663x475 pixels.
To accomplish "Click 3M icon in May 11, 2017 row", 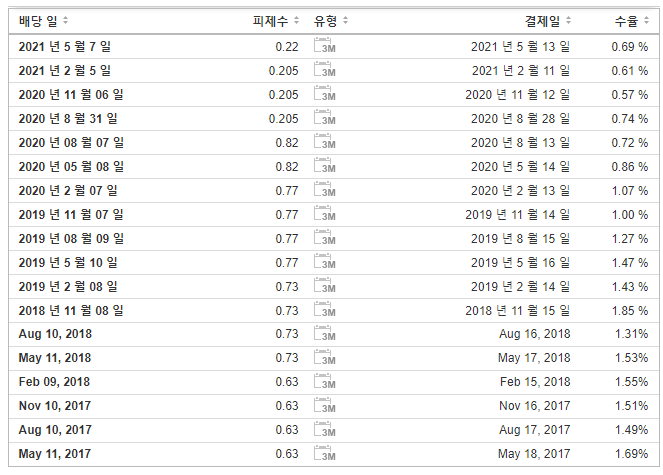I will click(x=325, y=455).
